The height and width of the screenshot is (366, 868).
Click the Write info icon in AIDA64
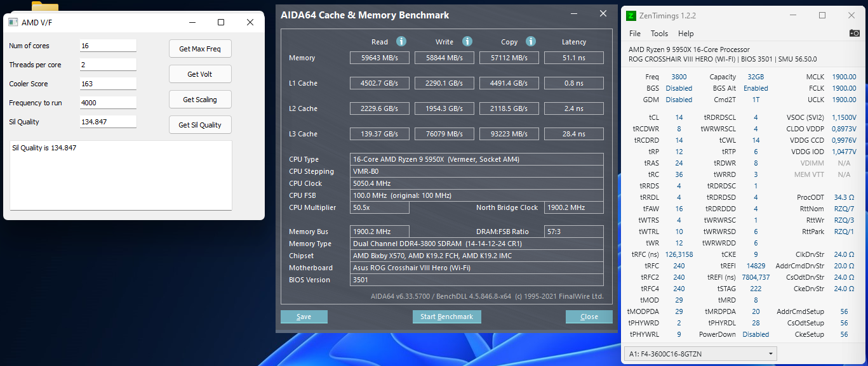467,41
